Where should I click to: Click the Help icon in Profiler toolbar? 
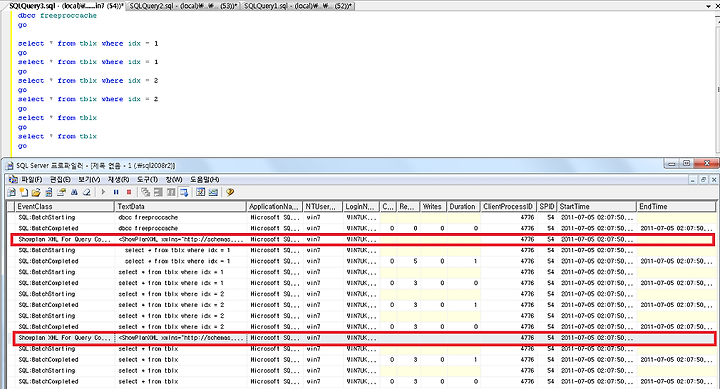(230, 192)
